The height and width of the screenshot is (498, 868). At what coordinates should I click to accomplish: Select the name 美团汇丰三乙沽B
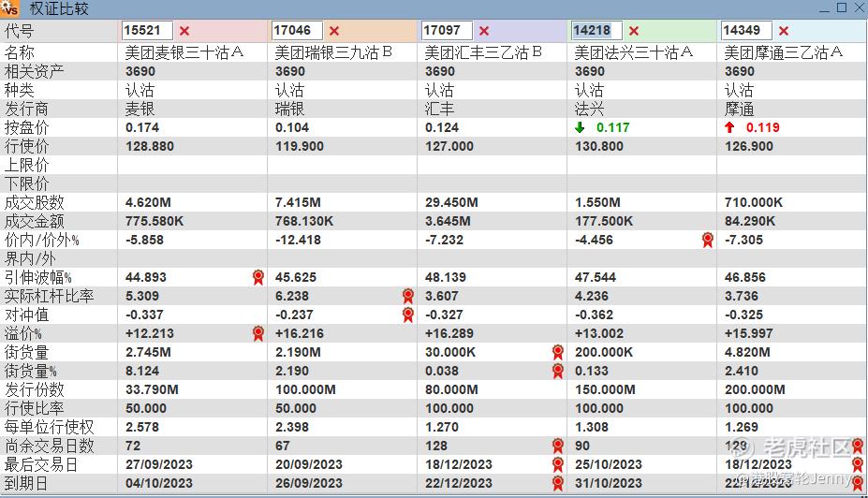483,52
